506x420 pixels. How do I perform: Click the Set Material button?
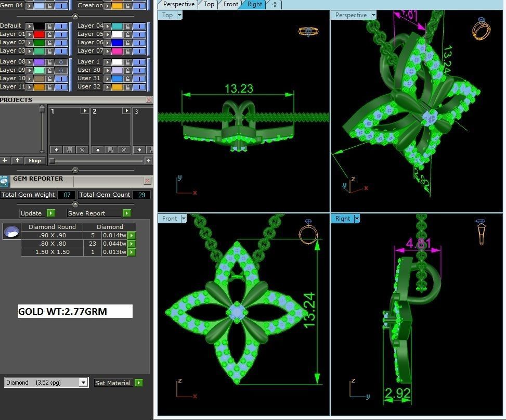point(113,383)
